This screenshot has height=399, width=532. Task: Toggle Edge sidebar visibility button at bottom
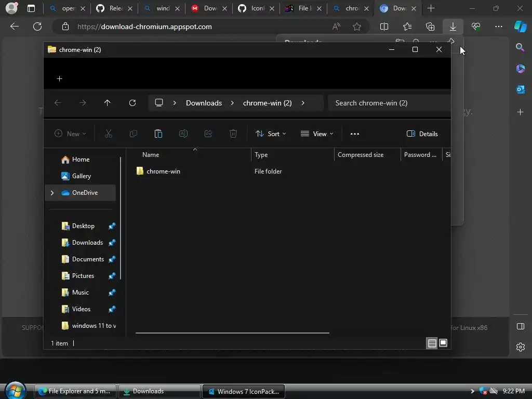(x=521, y=326)
